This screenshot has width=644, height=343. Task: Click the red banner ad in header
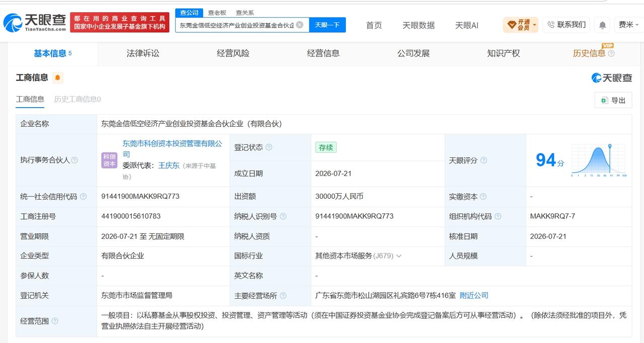[x=120, y=22]
